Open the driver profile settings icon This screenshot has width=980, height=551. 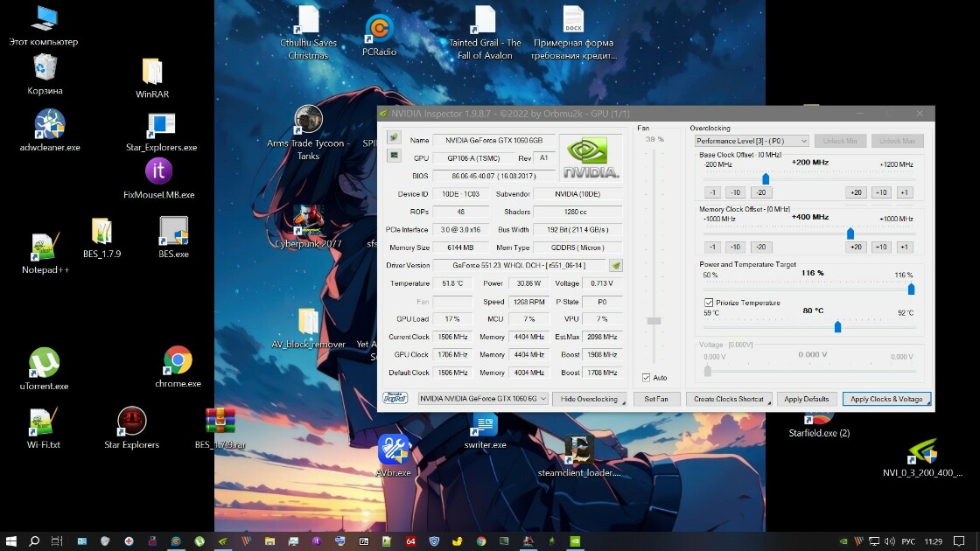tap(616, 266)
